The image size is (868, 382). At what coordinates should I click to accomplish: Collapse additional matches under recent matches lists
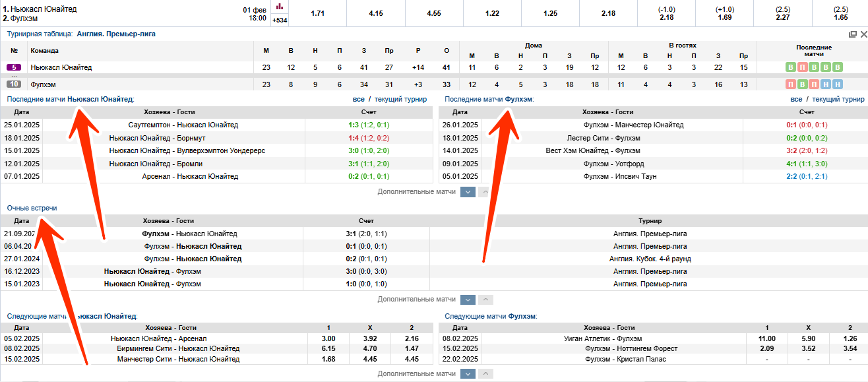(x=485, y=191)
